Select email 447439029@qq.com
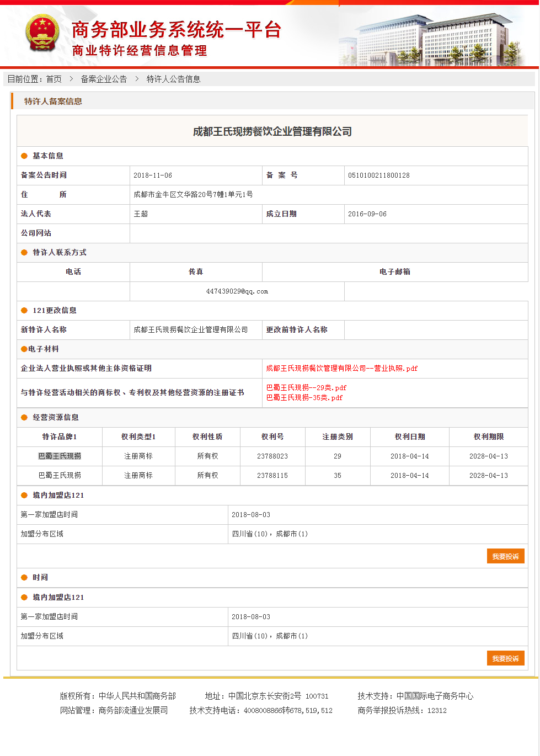The image size is (540, 756). [237, 291]
